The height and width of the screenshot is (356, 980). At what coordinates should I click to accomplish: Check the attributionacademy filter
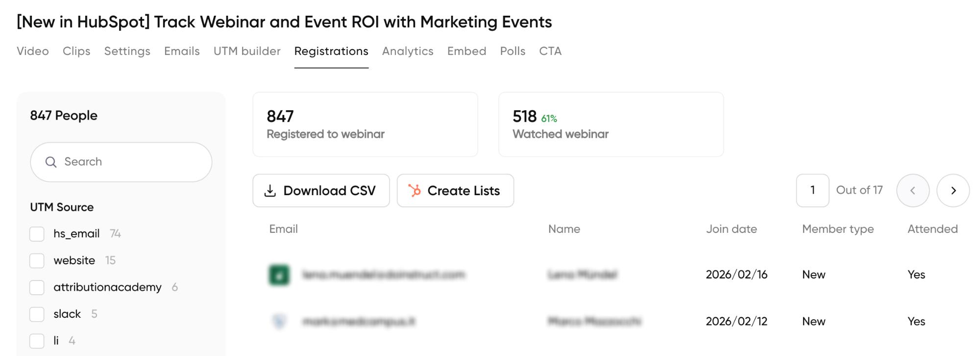pyautogui.click(x=37, y=287)
